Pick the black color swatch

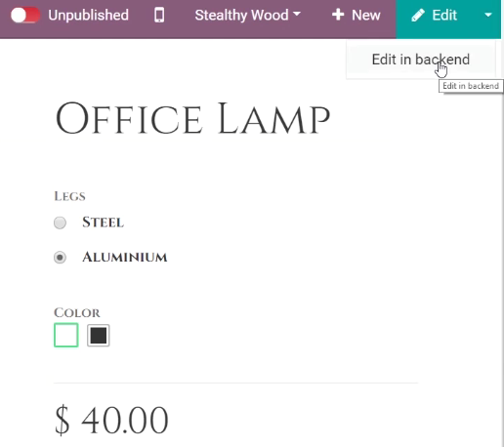(x=99, y=336)
